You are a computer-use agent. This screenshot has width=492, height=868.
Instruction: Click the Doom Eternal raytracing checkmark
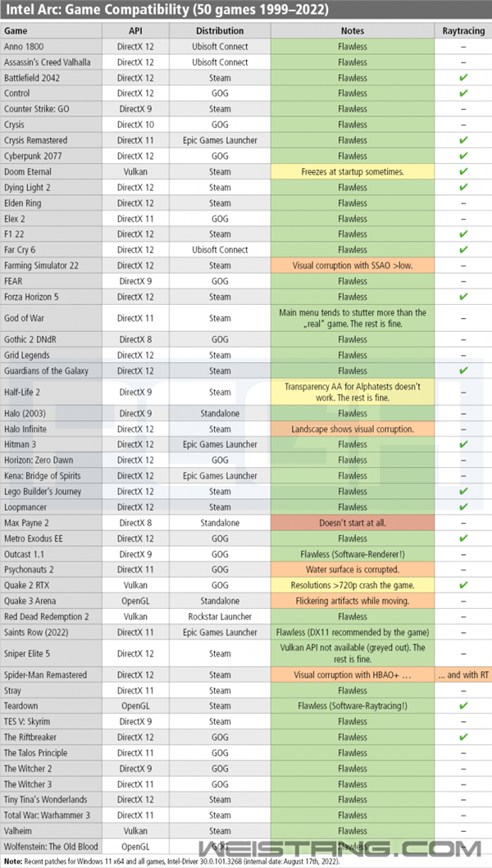[x=463, y=172]
